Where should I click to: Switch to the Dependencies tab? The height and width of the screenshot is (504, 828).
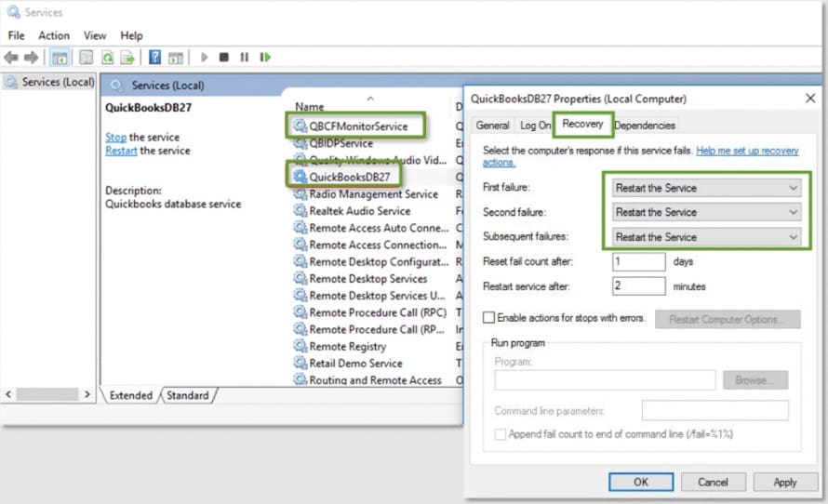[644, 126]
